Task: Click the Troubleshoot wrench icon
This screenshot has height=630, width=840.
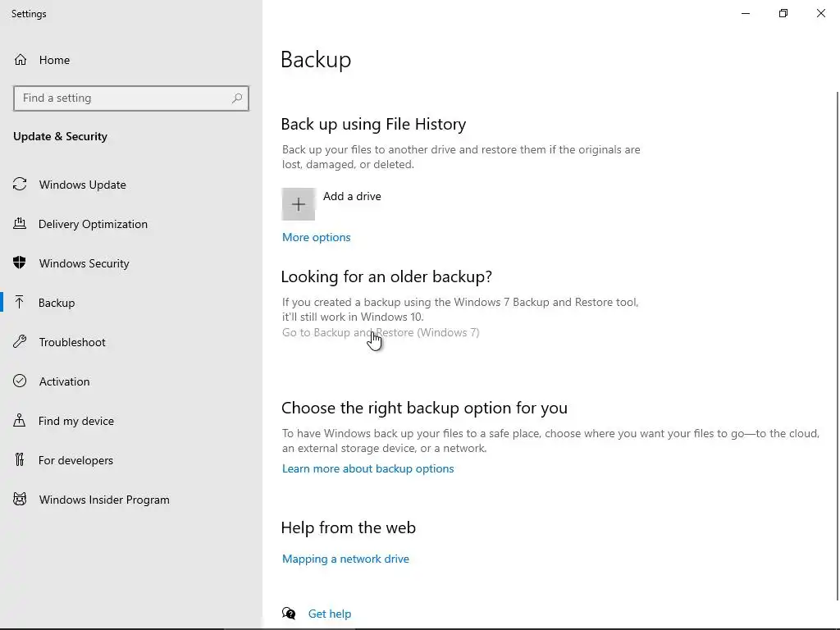Action: [x=21, y=342]
